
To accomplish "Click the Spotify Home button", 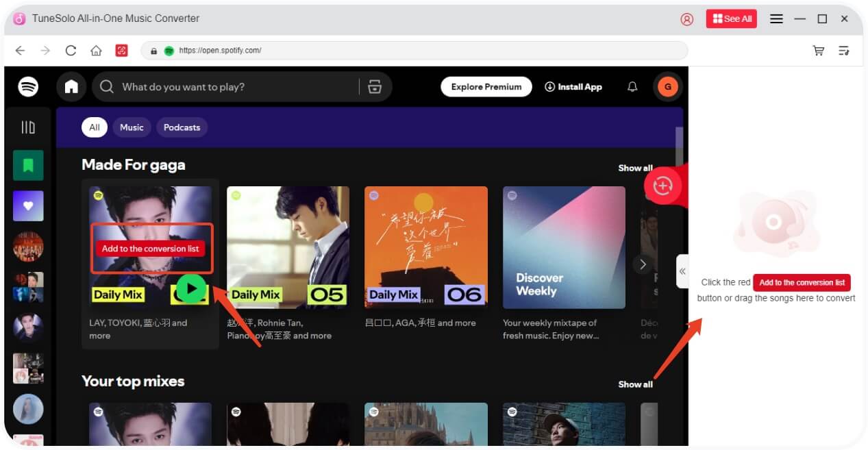I will click(71, 86).
